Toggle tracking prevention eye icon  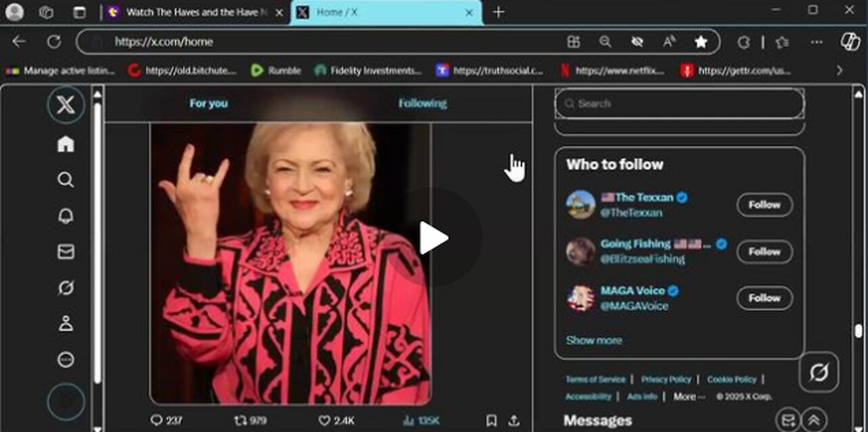(x=637, y=41)
